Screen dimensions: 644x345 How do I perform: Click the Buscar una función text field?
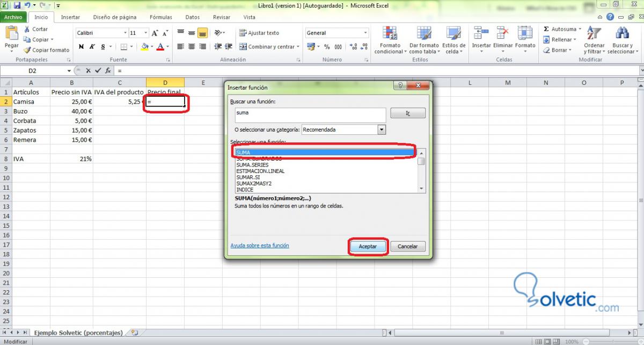311,115
